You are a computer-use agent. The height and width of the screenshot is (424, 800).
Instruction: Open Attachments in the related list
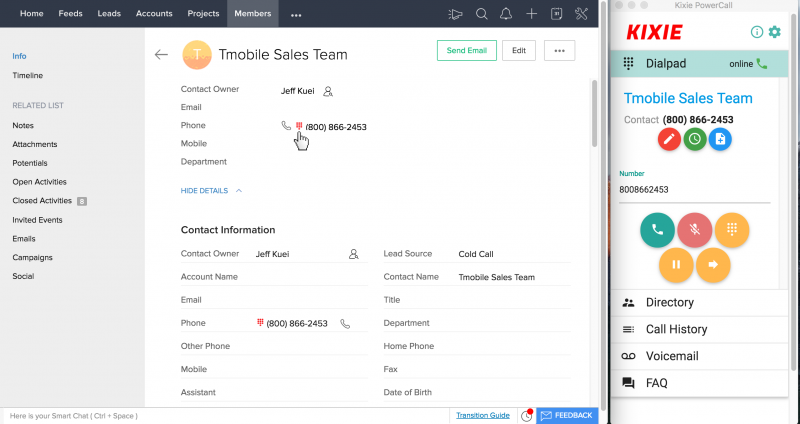[35, 144]
